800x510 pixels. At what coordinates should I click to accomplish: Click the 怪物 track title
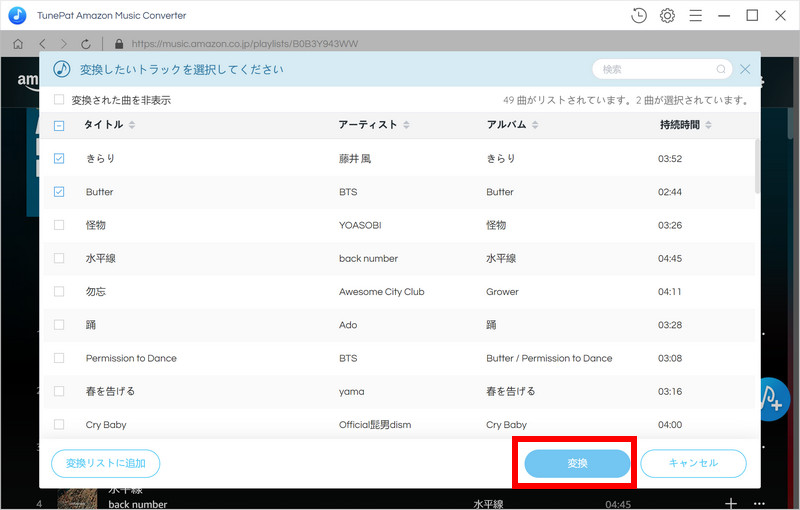click(95, 225)
